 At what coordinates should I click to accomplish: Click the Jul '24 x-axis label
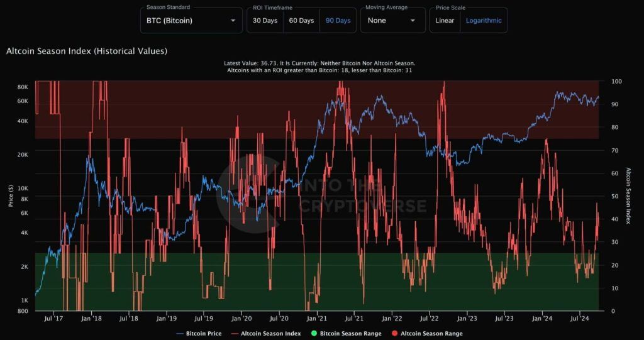pyautogui.click(x=579, y=318)
